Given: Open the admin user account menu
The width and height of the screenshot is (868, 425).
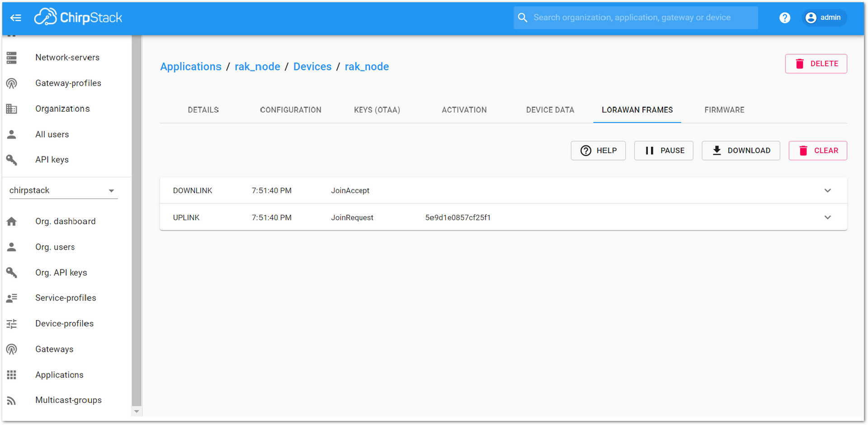Looking at the screenshot, I should click(824, 18).
